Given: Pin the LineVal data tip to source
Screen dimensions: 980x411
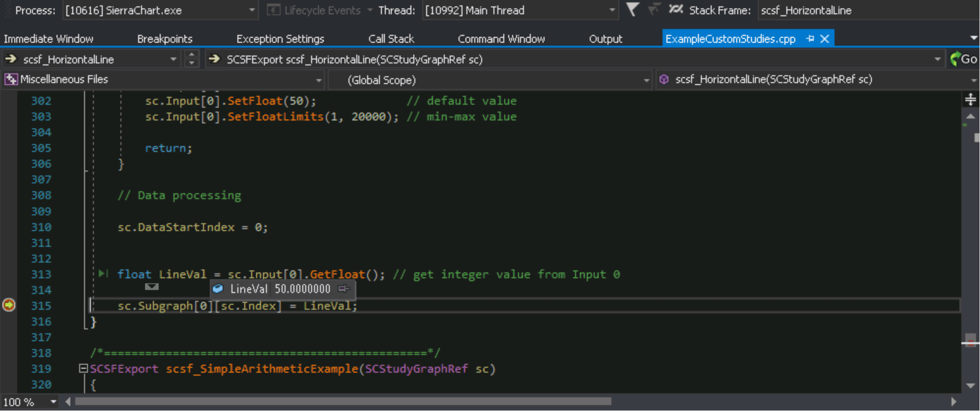Looking at the screenshot, I should click(x=344, y=289).
